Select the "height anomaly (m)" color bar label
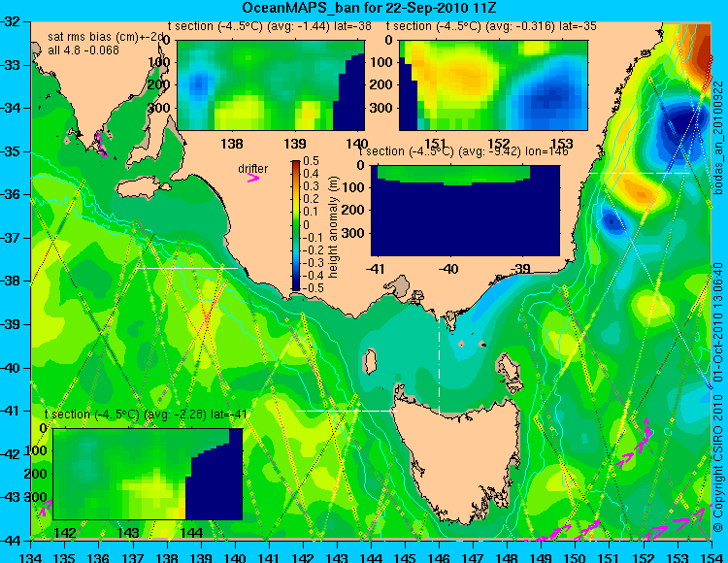 (333, 227)
